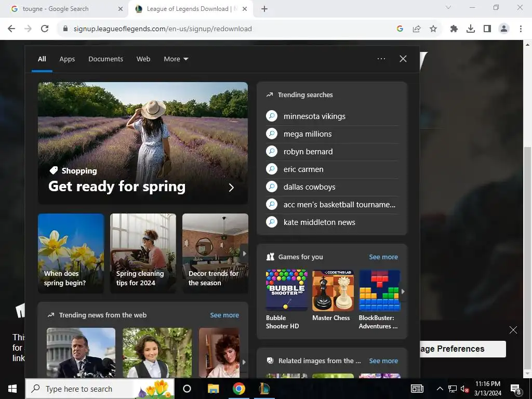The width and height of the screenshot is (532, 399).
Task: Open BlockBuster Adventures game
Action: click(x=380, y=300)
